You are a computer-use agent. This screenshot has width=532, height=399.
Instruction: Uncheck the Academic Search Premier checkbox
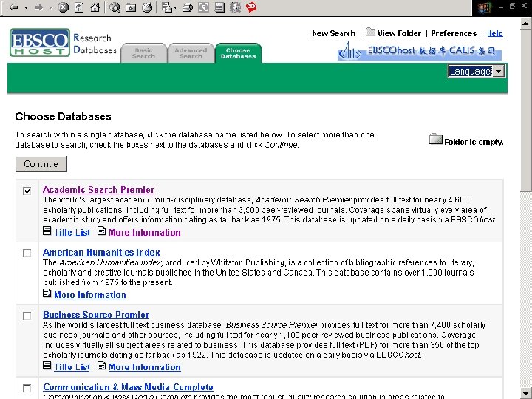(27, 191)
